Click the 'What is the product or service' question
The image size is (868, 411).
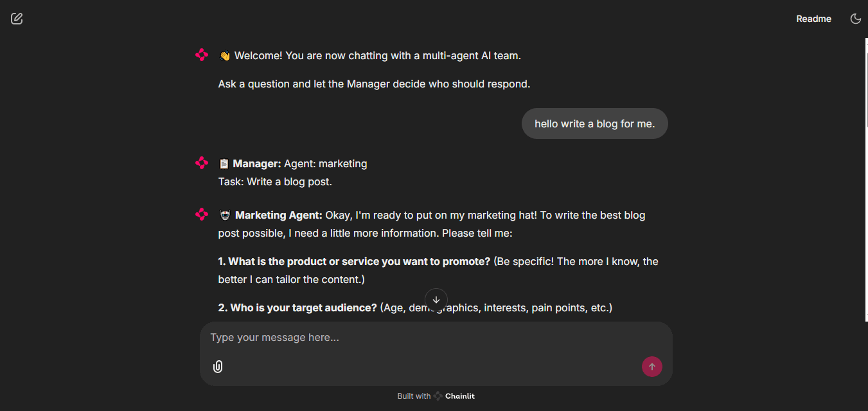click(x=354, y=262)
